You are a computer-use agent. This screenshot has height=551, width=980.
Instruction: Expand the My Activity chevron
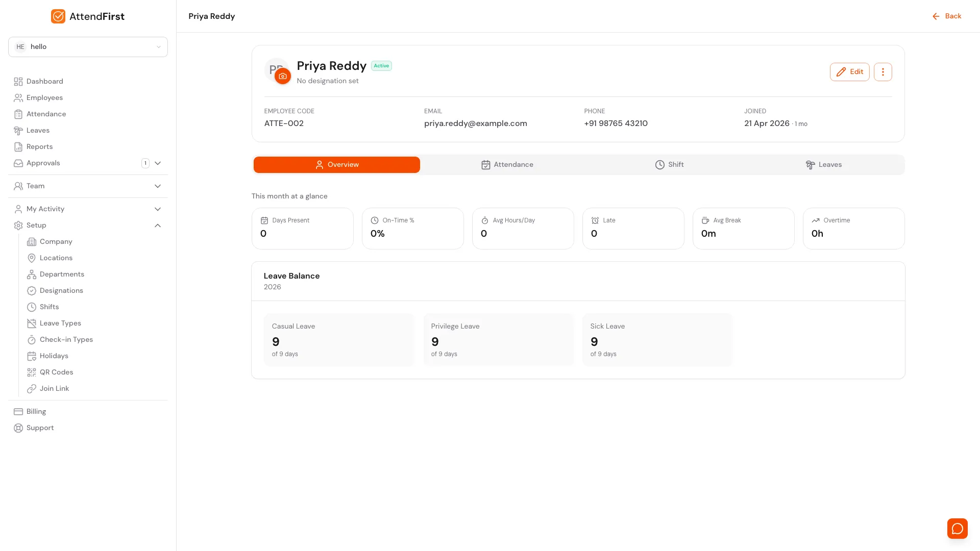[x=158, y=209]
